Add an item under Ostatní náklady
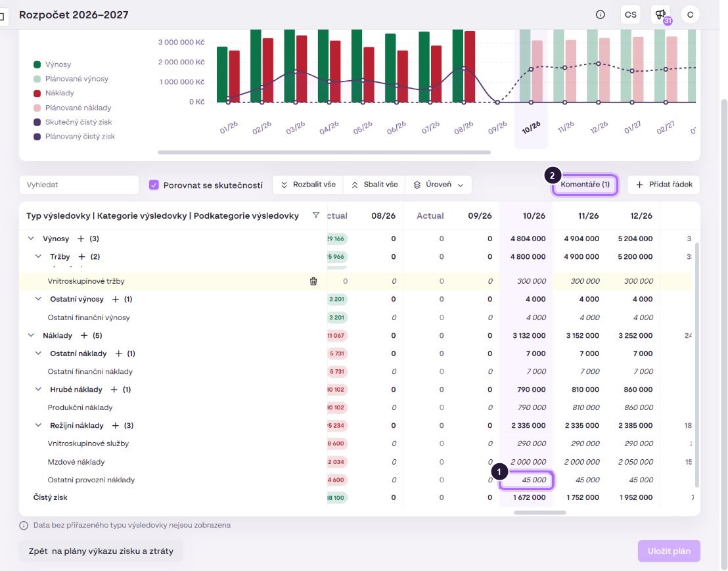This screenshot has height=571, width=728. 118,354
